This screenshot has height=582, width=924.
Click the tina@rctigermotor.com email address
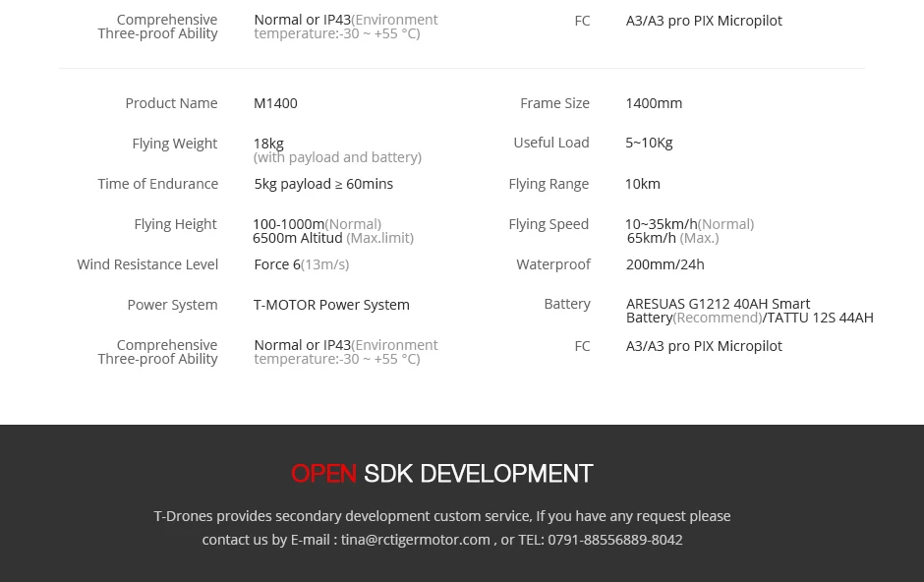[416, 540]
